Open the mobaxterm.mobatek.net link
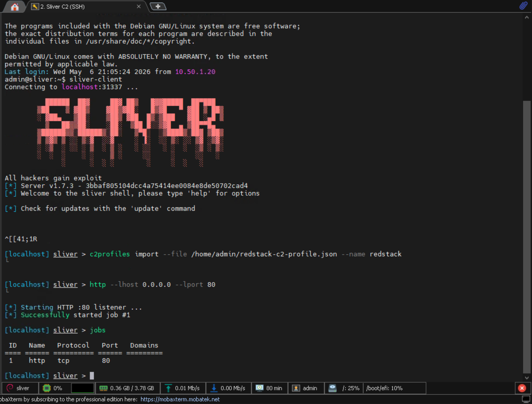The width and height of the screenshot is (532, 404). (180, 399)
